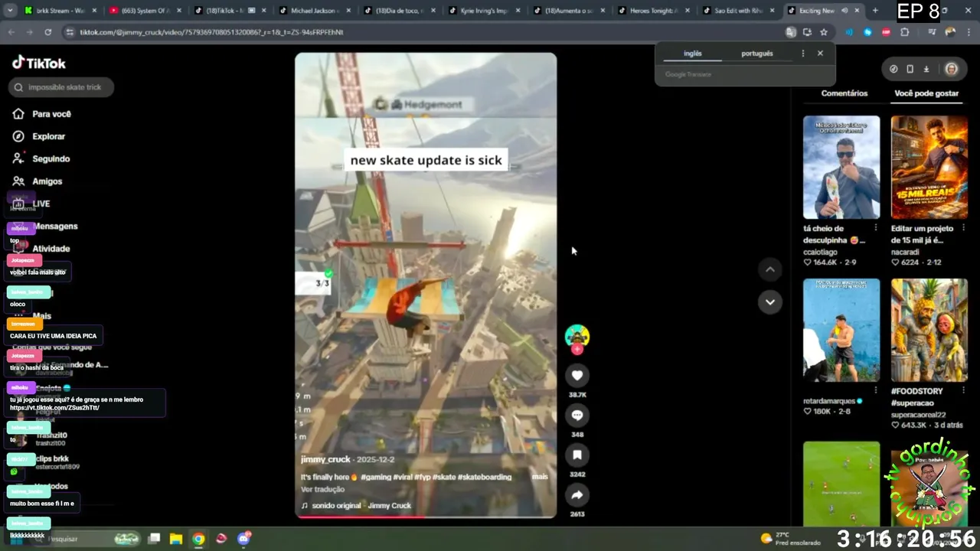Open the profile avatar menu
Screen dimensions: 980x551
point(952,69)
